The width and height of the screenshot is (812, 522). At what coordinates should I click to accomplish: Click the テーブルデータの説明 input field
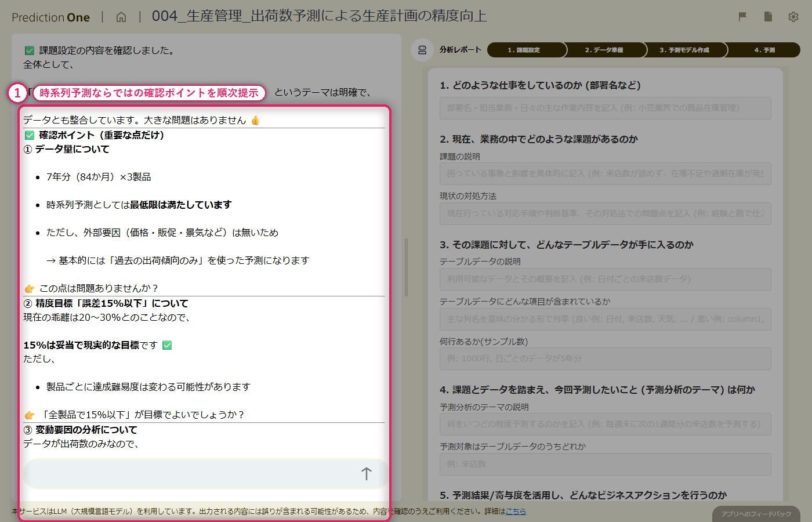pyautogui.click(x=606, y=279)
